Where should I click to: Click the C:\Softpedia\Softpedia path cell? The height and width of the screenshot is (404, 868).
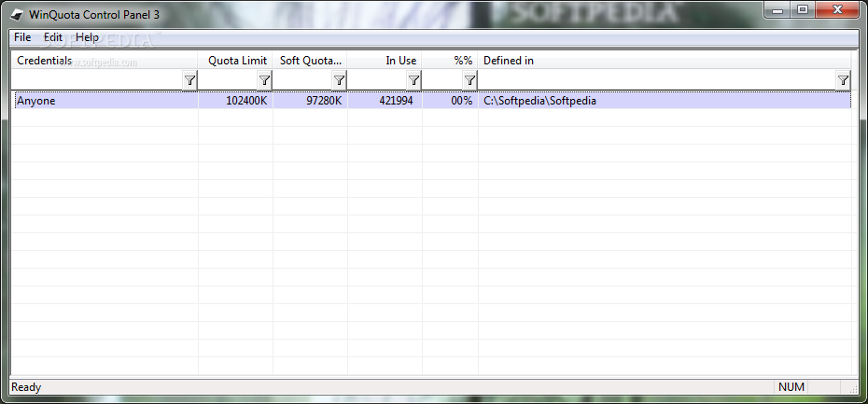(x=665, y=101)
